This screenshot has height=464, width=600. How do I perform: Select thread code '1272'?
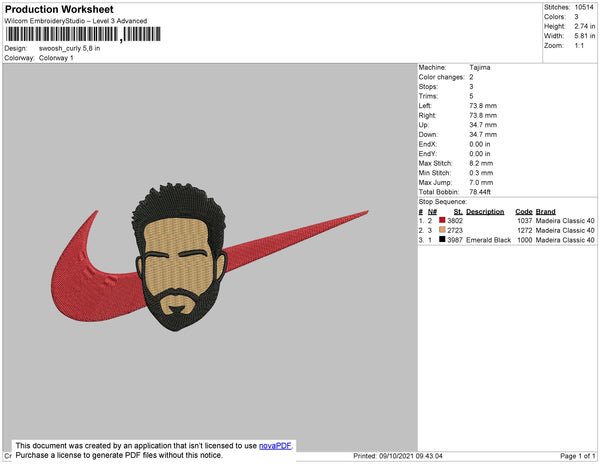pyautogui.click(x=525, y=230)
